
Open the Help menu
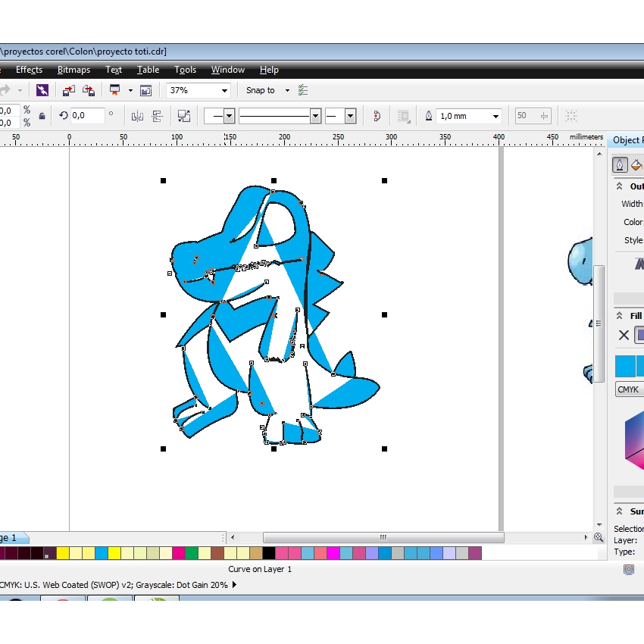(270, 70)
